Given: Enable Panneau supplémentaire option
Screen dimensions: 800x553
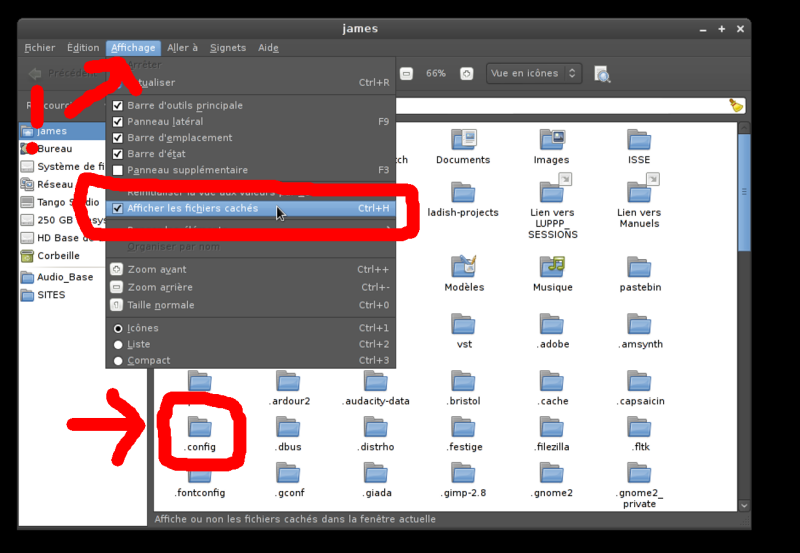Looking at the screenshot, I should (x=118, y=170).
